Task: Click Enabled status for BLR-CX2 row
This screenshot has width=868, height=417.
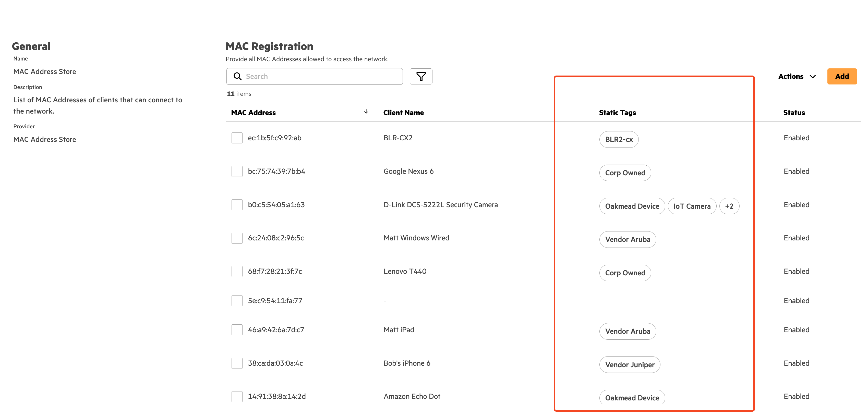Action: [796, 138]
